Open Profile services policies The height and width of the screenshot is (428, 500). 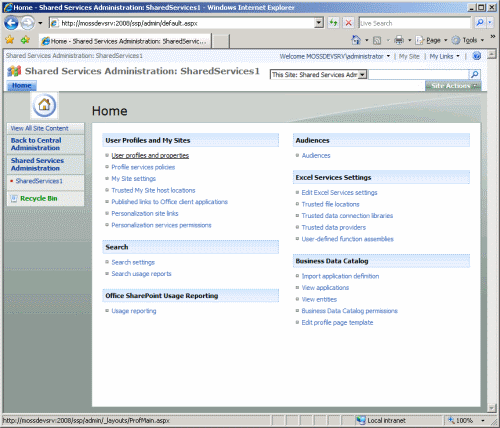[x=143, y=167]
